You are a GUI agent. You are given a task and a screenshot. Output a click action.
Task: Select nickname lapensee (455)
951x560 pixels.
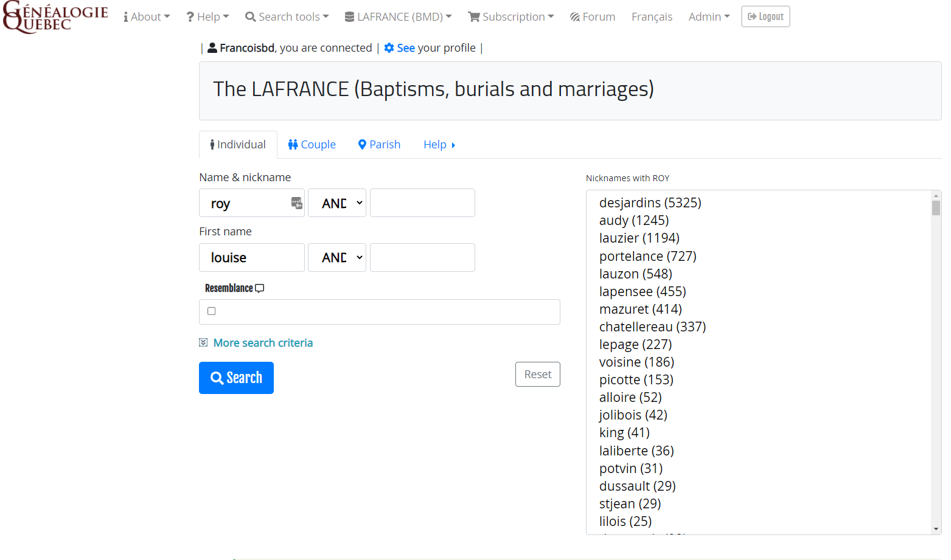pos(643,291)
